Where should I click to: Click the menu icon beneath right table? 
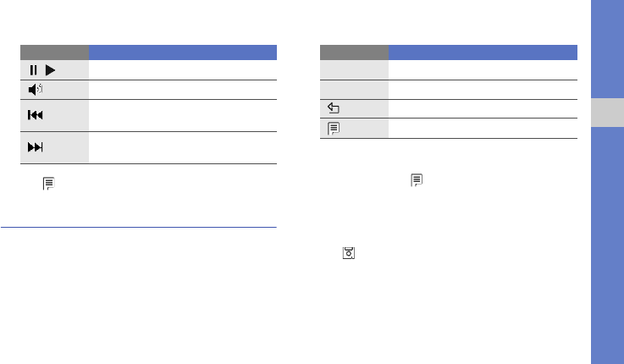click(x=416, y=180)
